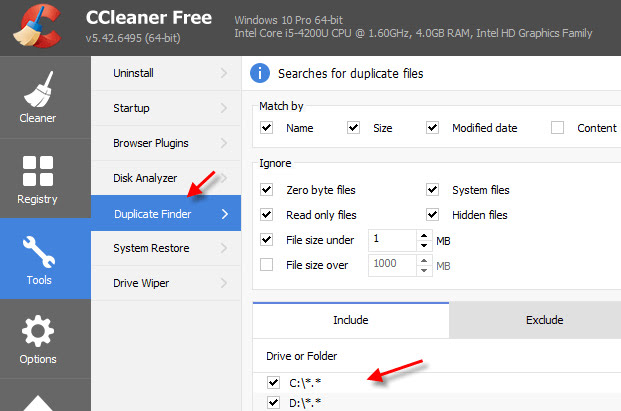Open the Options gear icon
This screenshot has height=411, width=621.
point(38,331)
